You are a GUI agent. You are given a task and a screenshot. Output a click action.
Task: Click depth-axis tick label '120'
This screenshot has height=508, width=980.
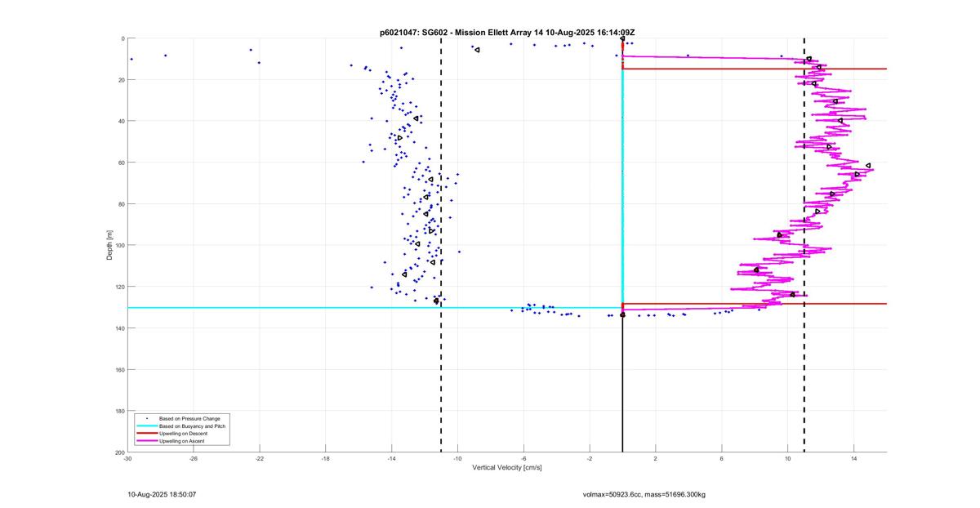[119, 287]
